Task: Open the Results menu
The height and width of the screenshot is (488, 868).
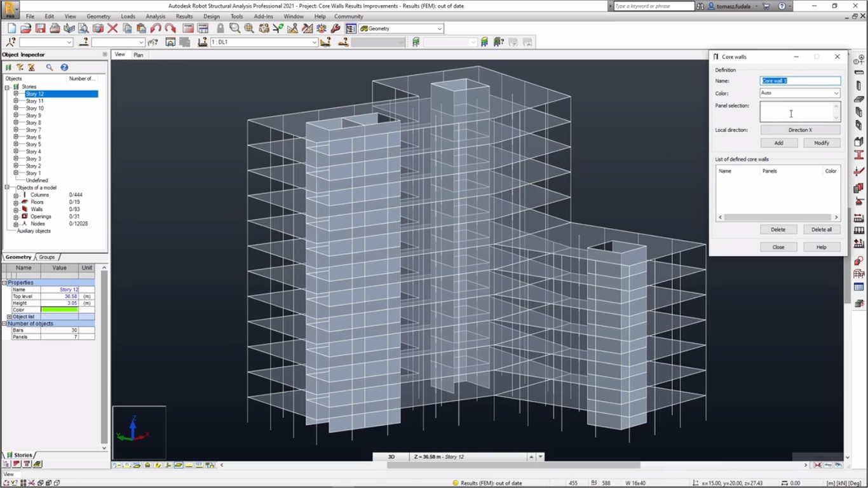Action: pyautogui.click(x=184, y=17)
